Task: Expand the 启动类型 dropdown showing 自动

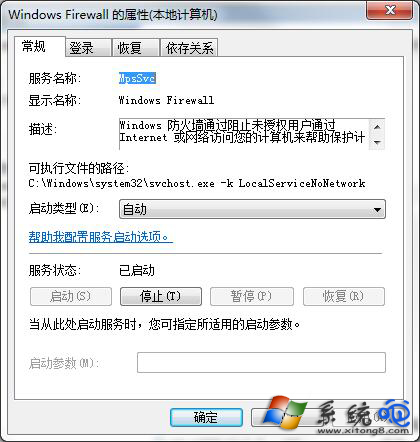Action: [252, 209]
